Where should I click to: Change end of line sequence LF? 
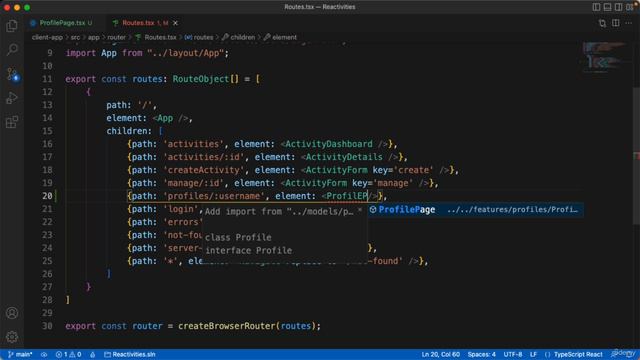533,354
